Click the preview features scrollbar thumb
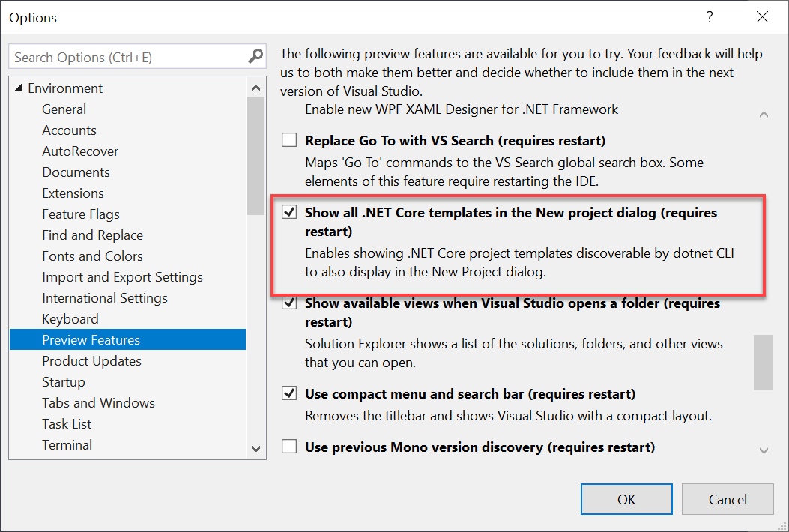The height and width of the screenshot is (532, 789). pyautogui.click(x=764, y=363)
